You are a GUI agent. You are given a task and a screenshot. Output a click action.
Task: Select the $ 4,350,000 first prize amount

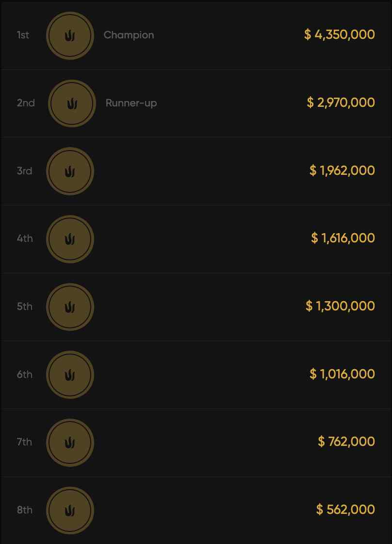[339, 34]
